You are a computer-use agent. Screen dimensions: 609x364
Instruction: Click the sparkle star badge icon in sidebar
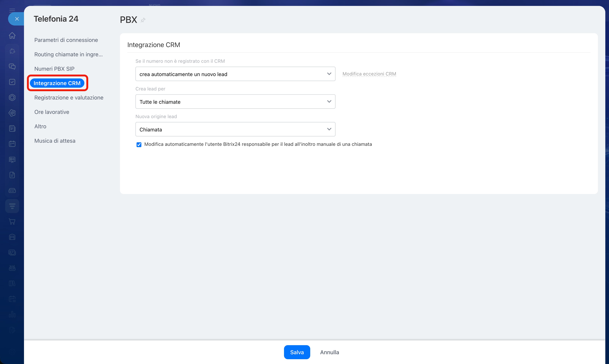12,113
